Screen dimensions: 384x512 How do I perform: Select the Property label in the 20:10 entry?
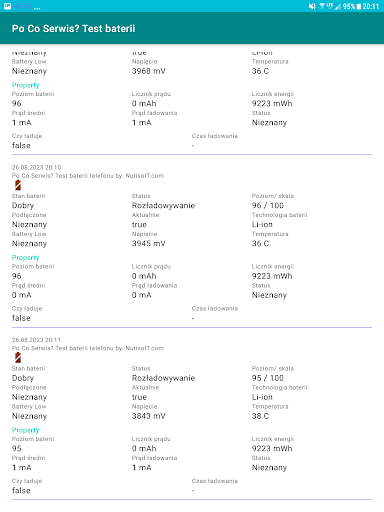pos(25,258)
